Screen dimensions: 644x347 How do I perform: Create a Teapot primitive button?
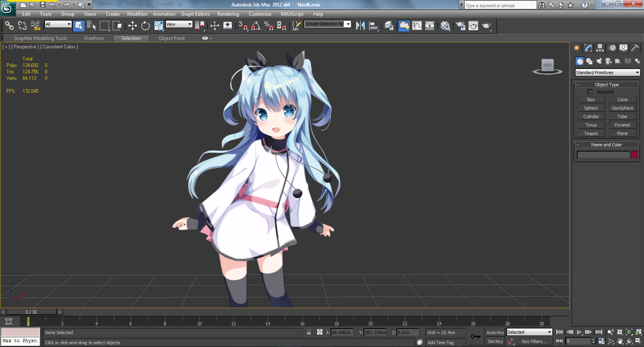tap(591, 133)
